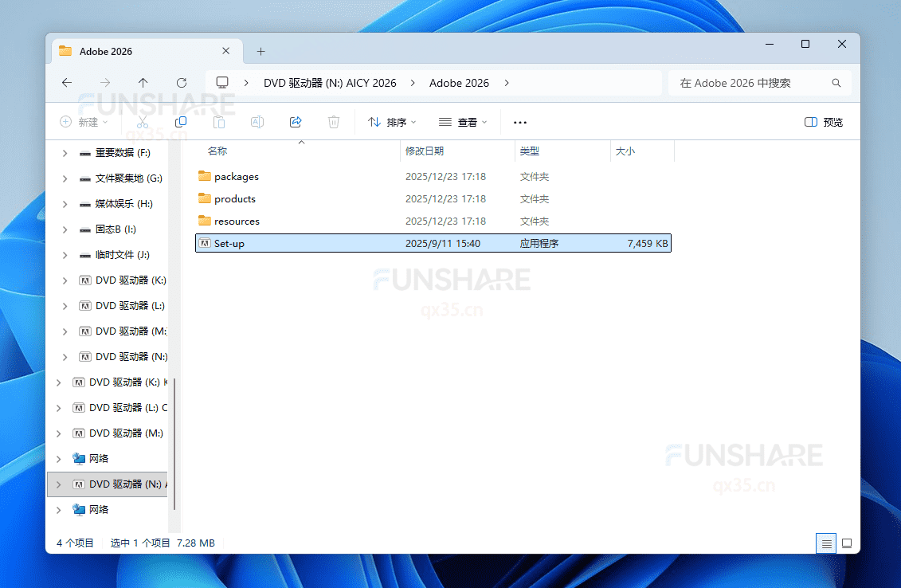Switch to large icons view in status bar
Screen dimensions: 901x588
(847, 543)
